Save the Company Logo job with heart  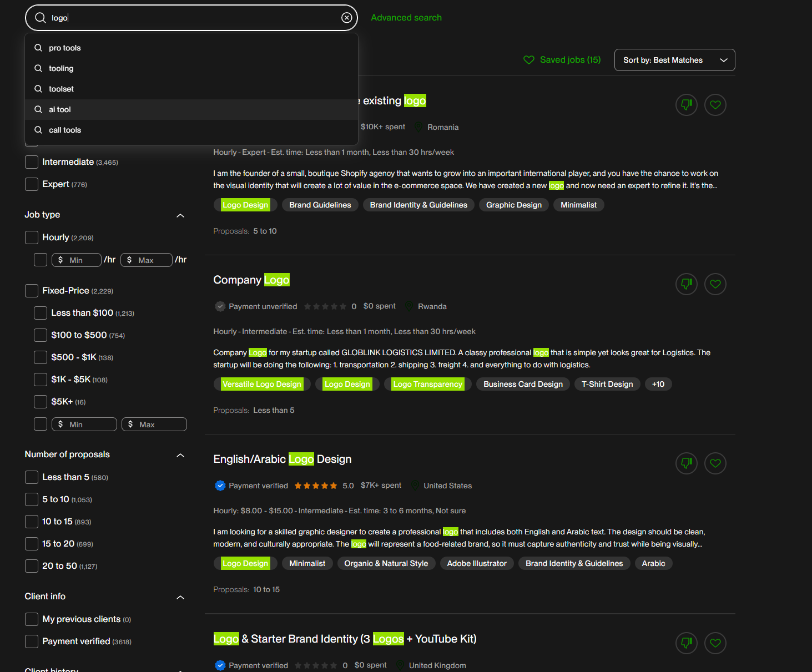coord(715,284)
